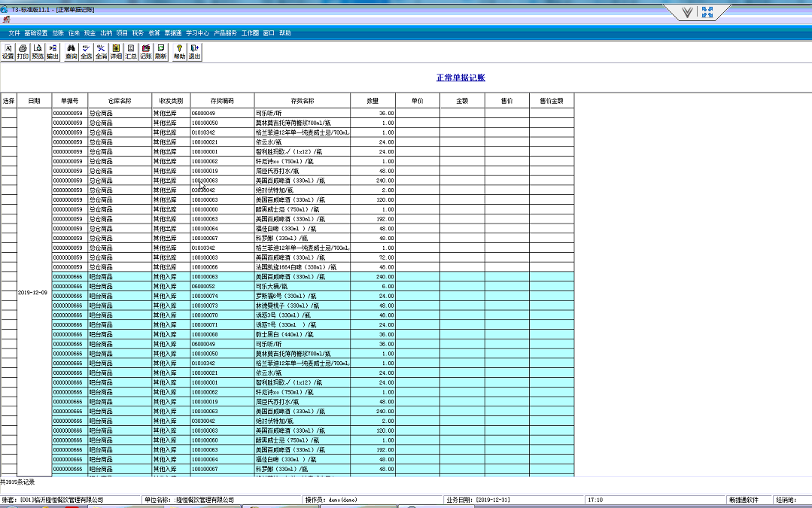Open the 基础设置 menu
The height and width of the screenshot is (508, 812).
click(x=35, y=33)
